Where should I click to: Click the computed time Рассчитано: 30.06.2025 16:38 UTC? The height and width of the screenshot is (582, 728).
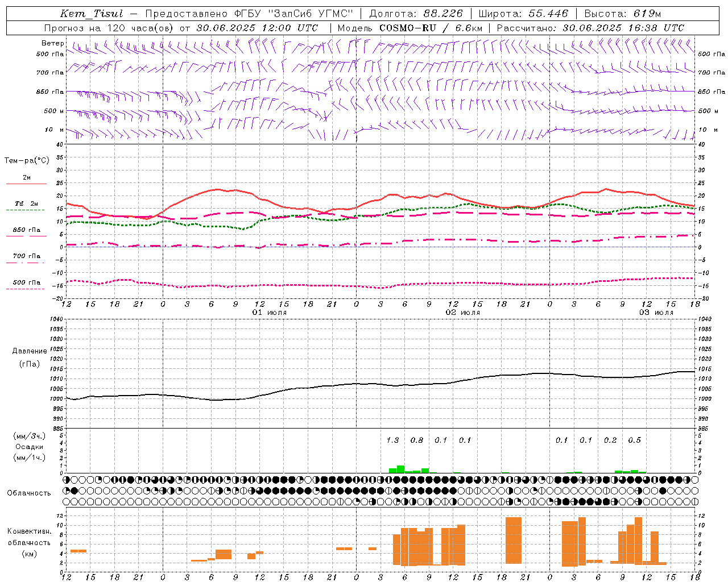590,28
